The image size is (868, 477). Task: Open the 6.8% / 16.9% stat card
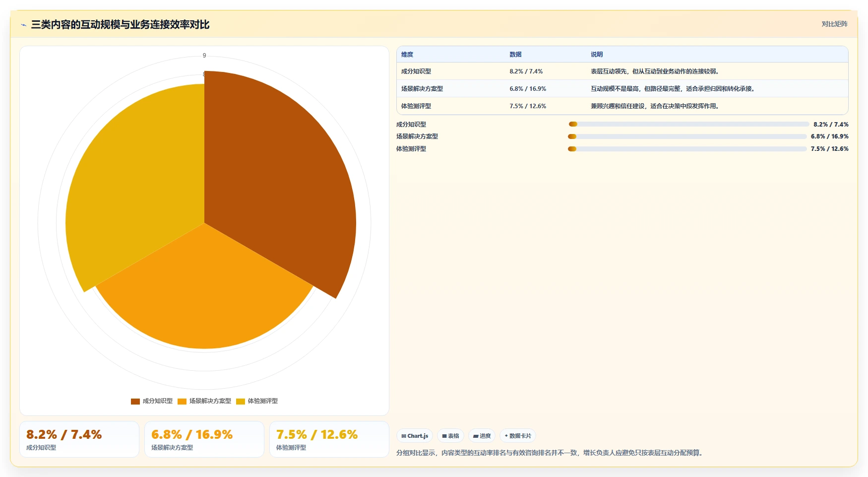tap(204, 439)
